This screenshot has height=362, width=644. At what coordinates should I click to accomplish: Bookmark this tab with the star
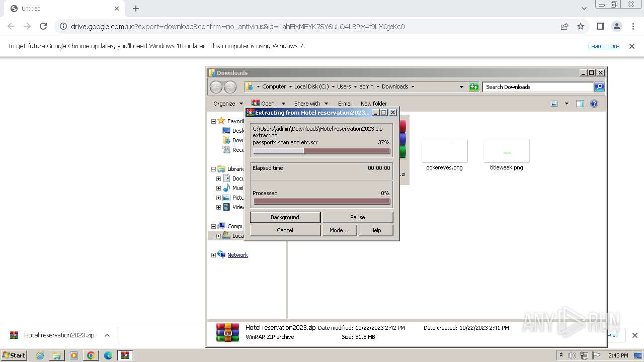click(581, 27)
